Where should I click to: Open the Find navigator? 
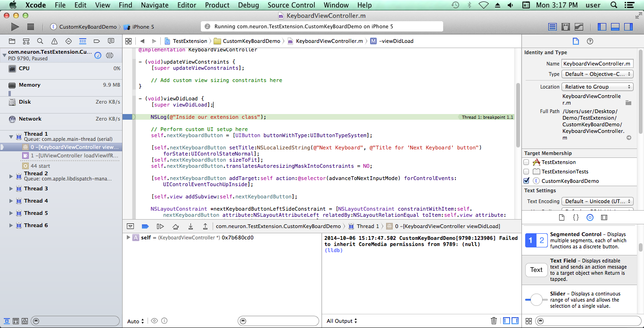coord(40,41)
